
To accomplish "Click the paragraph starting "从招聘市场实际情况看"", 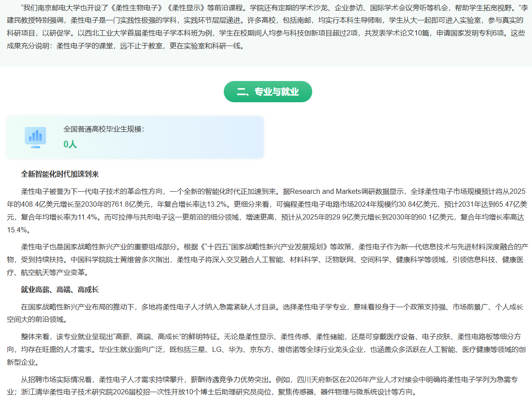I will tap(265, 386).
